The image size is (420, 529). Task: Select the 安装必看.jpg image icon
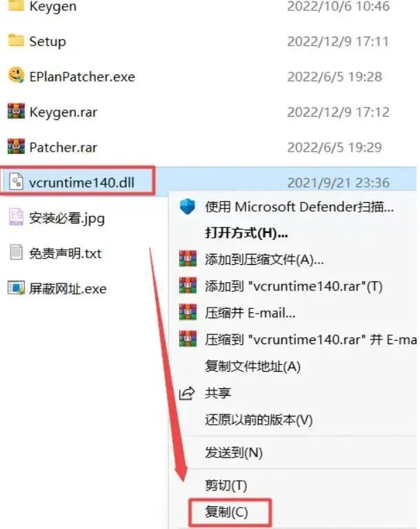(16, 217)
